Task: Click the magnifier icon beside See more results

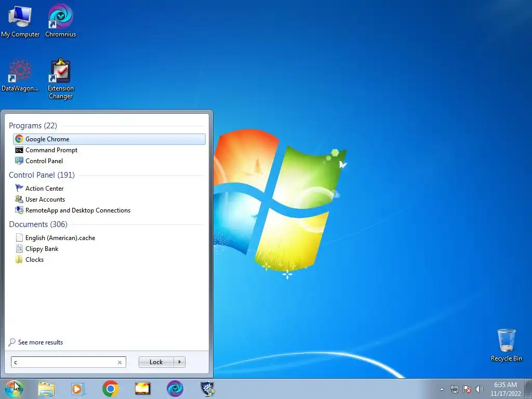Action: tap(12, 342)
